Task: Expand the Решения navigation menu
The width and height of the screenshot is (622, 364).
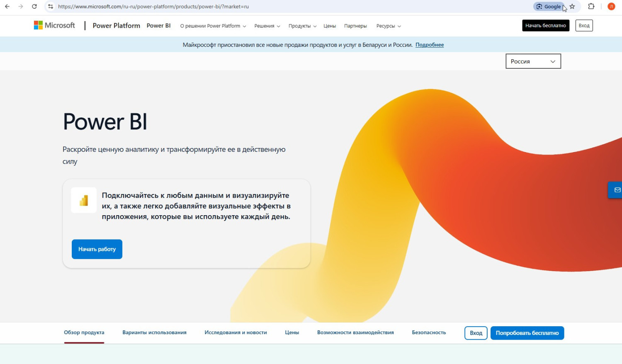Action: (267, 26)
